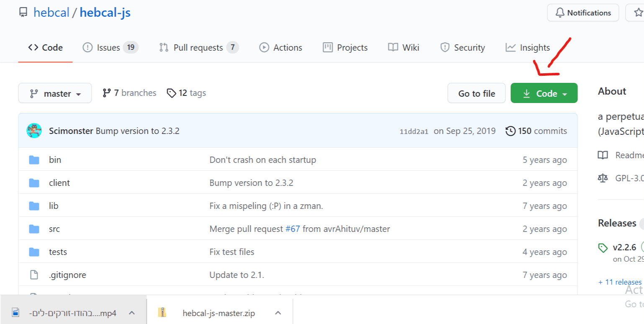644x324 pixels.
Task: Click the tags icon next to 12 tags
Action: click(x=171, y=93)
